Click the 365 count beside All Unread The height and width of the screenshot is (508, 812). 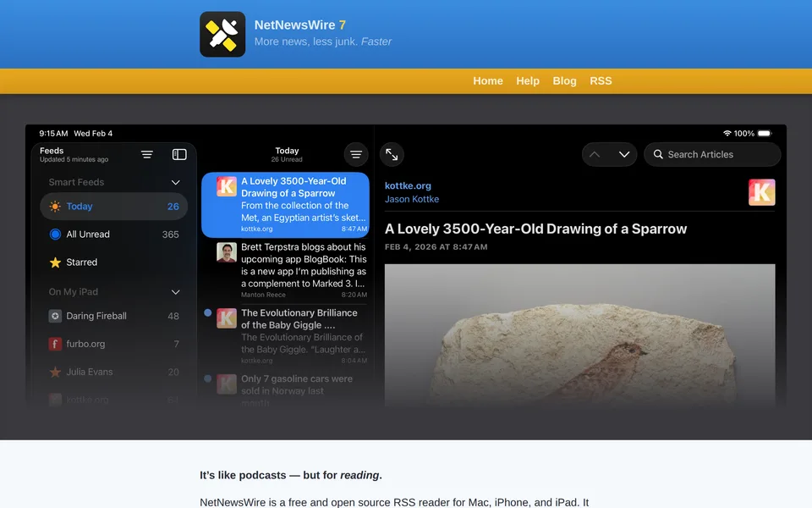point(170,235)
